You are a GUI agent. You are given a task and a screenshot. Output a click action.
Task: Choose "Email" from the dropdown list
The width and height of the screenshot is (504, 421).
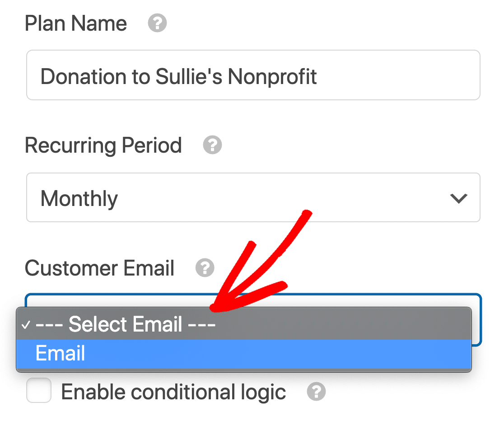pyautogui.click(x=61, y=353)
